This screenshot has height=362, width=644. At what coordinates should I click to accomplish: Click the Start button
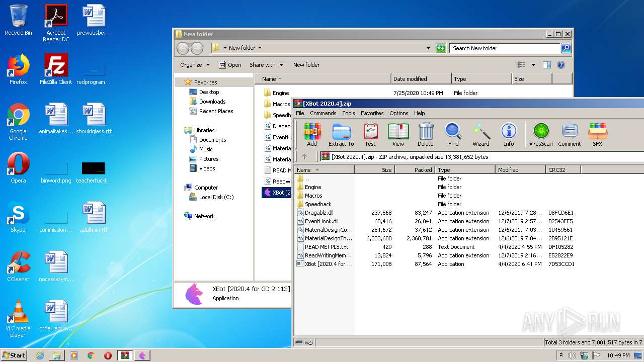click(14, 355)
